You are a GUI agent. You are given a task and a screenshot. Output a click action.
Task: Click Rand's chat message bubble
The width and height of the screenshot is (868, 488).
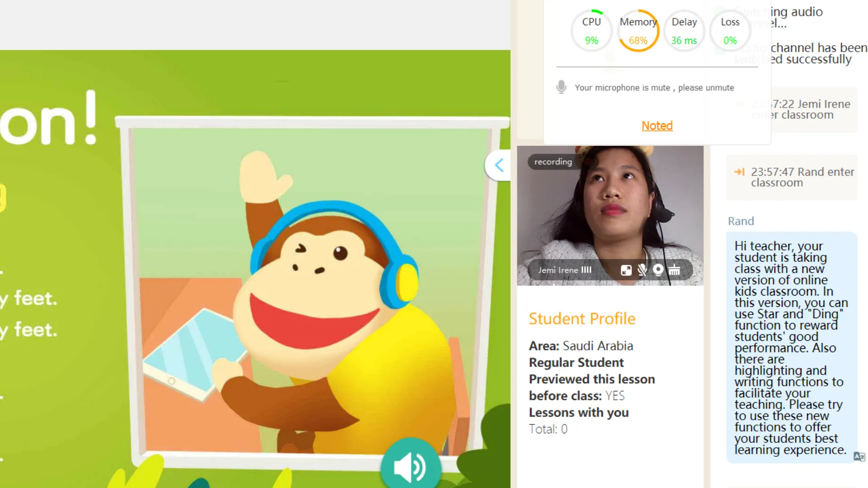pos(792,347)
